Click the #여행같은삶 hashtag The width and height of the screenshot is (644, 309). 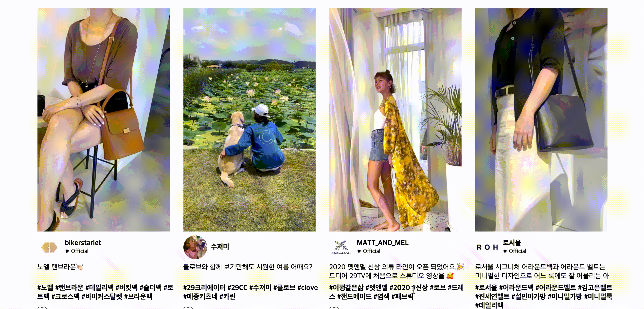pos(346,288)
